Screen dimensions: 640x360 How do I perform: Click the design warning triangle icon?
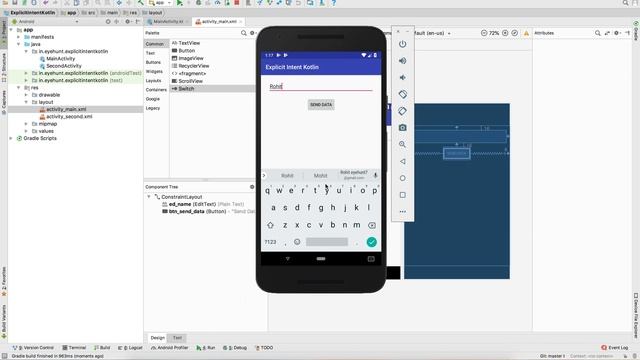coord(526,33)
